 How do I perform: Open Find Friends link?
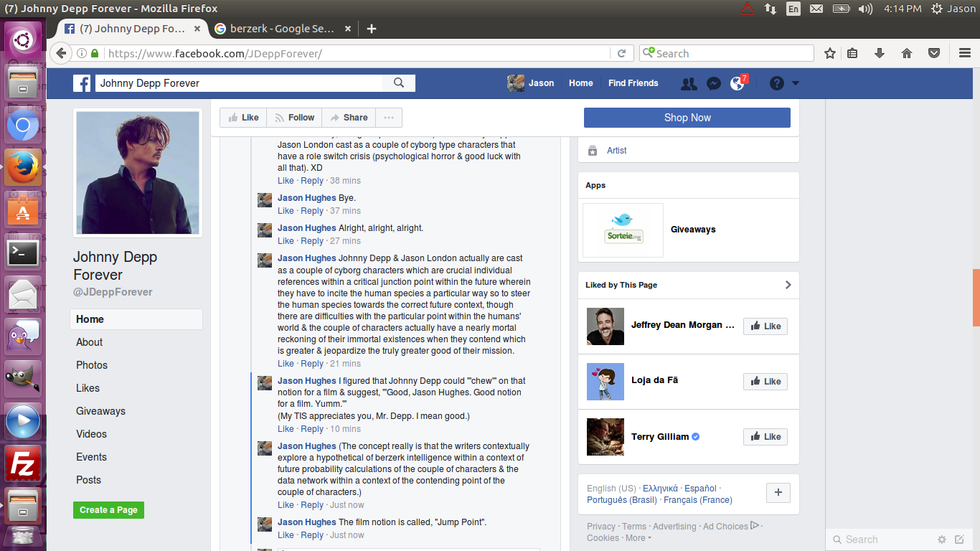[633, 83]
